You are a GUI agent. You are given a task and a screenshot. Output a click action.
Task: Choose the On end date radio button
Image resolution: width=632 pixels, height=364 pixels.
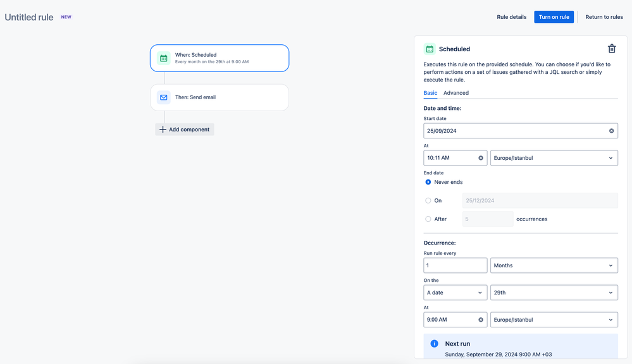(x=428, y=200)
